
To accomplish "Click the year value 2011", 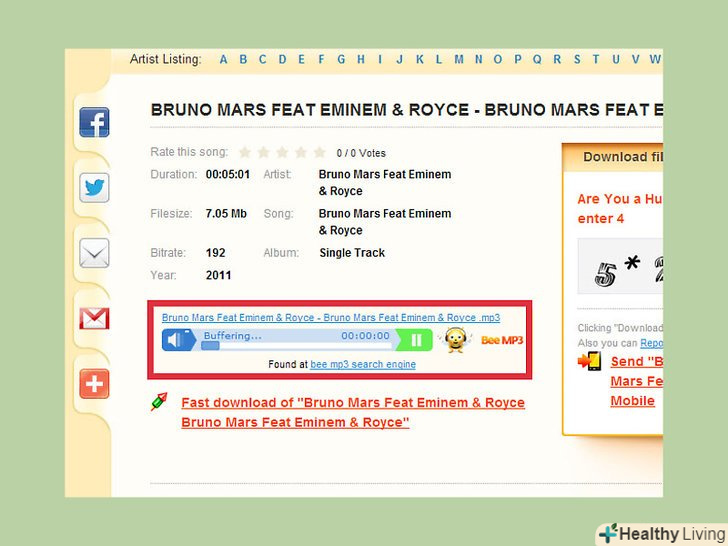I will (218, 275).
